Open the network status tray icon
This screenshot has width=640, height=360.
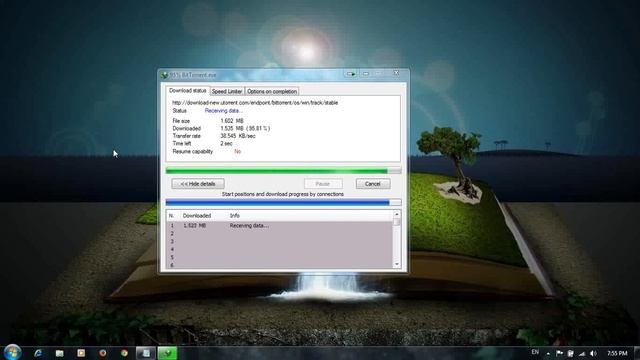click(x=582, y=353)
